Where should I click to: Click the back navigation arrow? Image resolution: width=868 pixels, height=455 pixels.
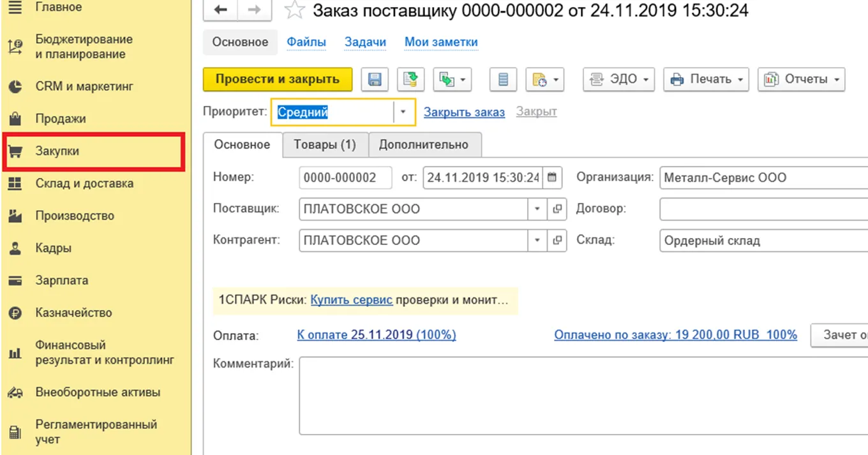(x=220, y=10)
